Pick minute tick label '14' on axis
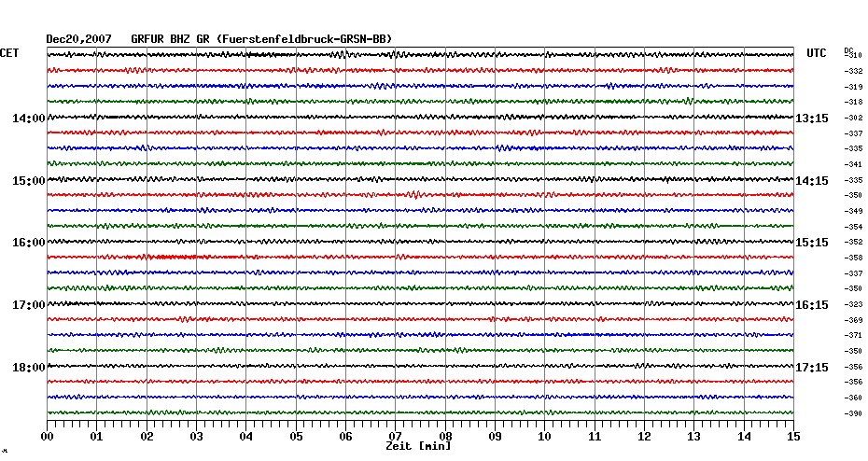This screenshot has height=461, width=868. (744, 437)
